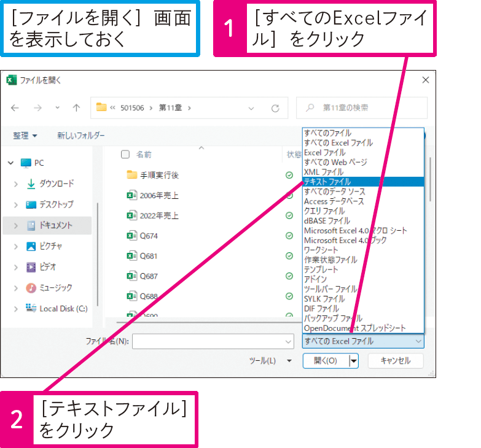481x448 pixels.
Task: Click the ミュージック music icon
Action: [x=31, y=288]
